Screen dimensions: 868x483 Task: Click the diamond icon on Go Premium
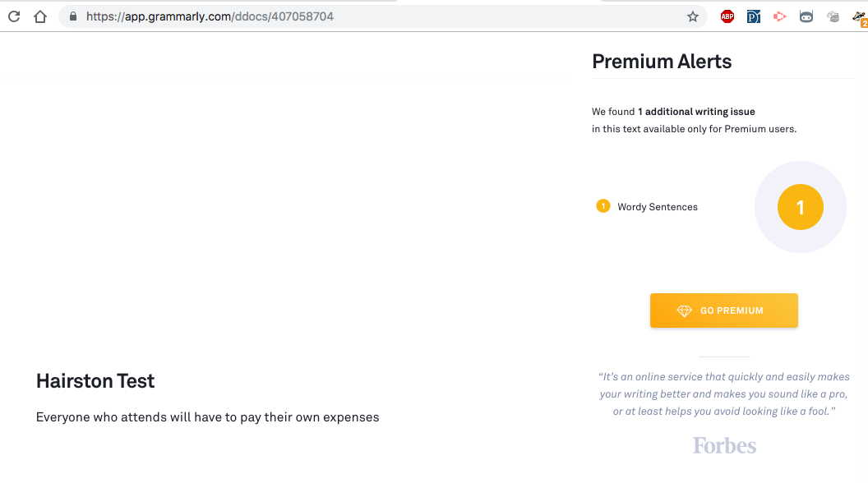click(684, 311)
